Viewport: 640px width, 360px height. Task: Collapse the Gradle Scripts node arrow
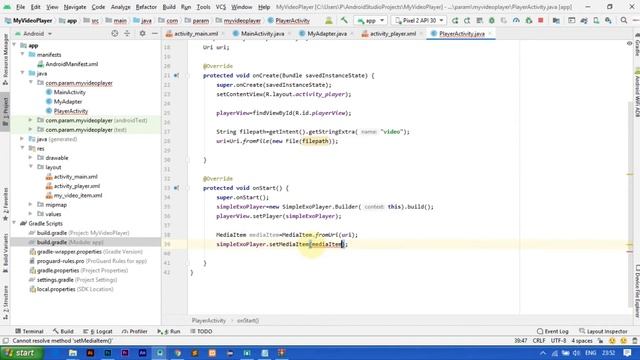[x=15, y=224]
